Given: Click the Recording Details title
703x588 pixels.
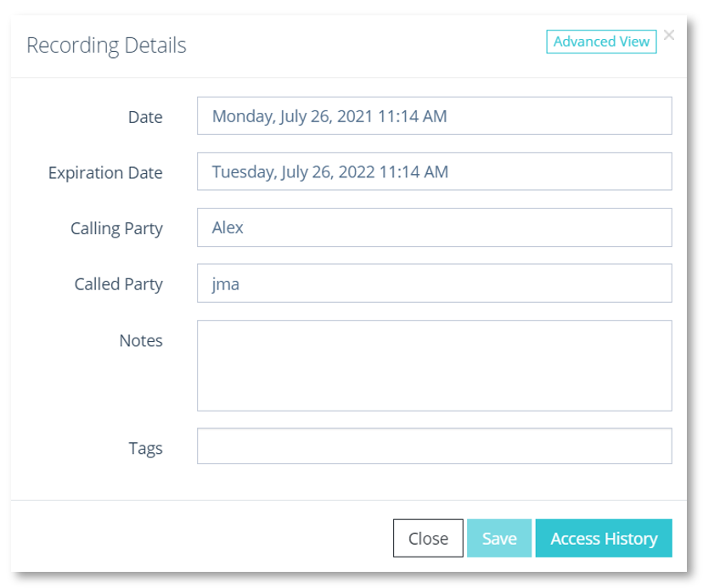Looking at the screenshot, I should click(106, 45).
